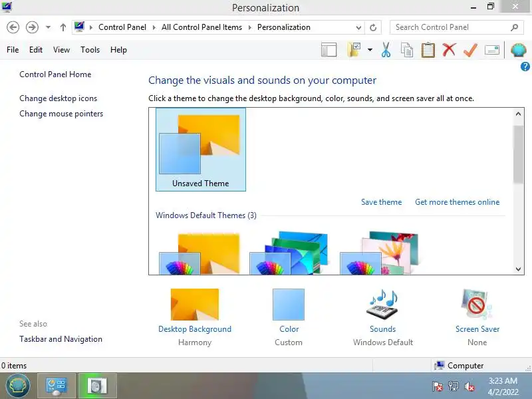Click the Personalization breadcrumb
532x399 pixels.
point(284,27)
